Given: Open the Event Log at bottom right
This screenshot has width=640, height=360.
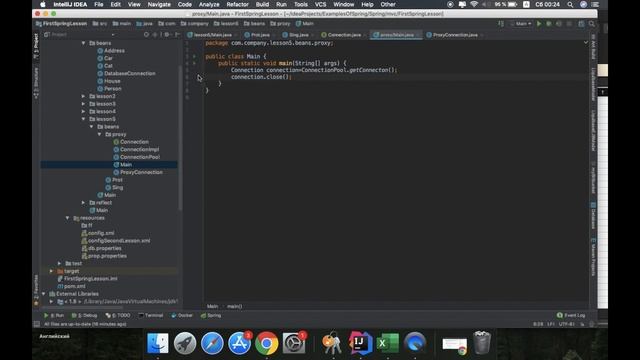Looking at the screenshot, I should click(x=571, y=316).
